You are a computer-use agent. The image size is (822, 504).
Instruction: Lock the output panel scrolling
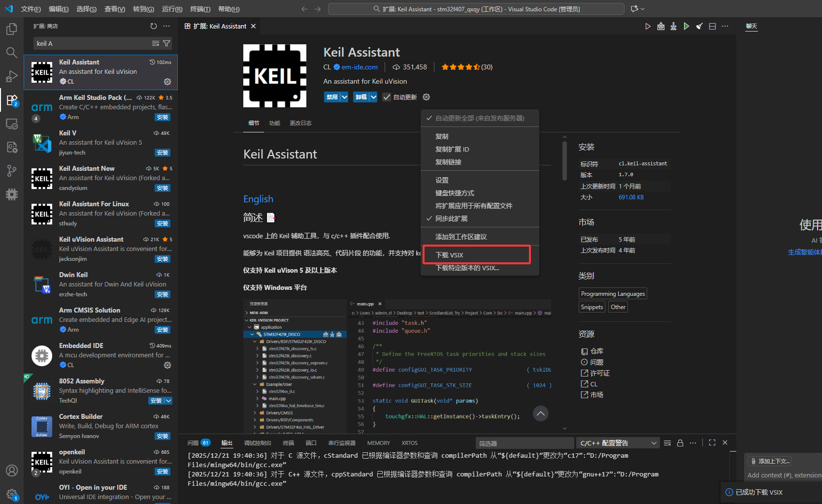point(680,443)
